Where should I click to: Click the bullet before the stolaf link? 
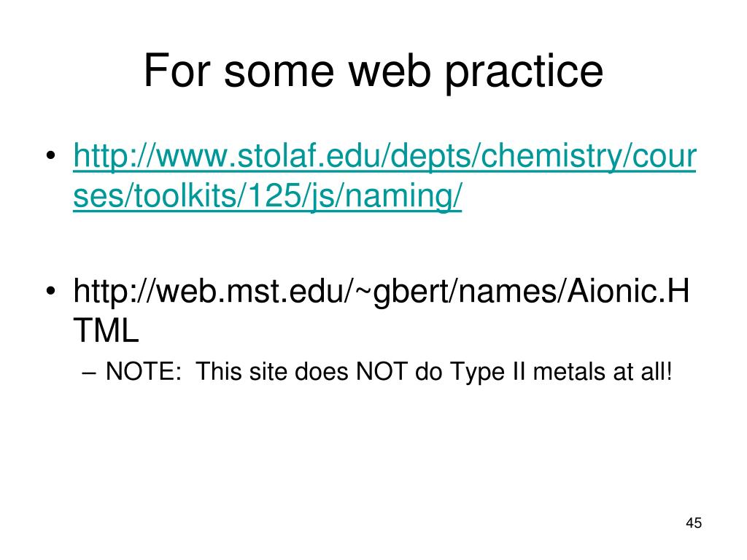point(51,156)
